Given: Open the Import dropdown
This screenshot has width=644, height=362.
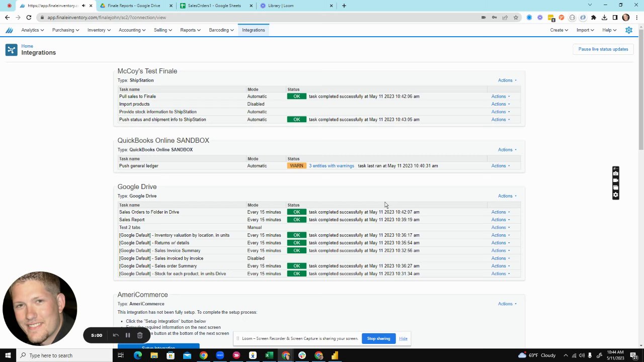Looking at the screenshot, I should coord(585,30).
